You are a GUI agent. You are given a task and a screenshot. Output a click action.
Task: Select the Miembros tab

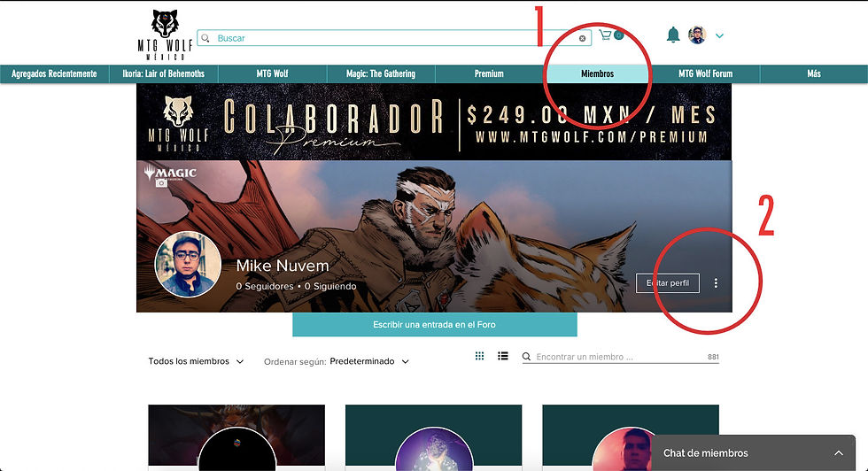[597, 73]
